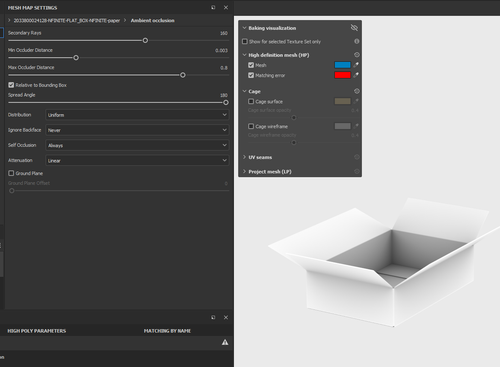Enable the Cage surface checkbox
Image resolution: width=500 pixels, height=367 pixels.
(251, 101)
